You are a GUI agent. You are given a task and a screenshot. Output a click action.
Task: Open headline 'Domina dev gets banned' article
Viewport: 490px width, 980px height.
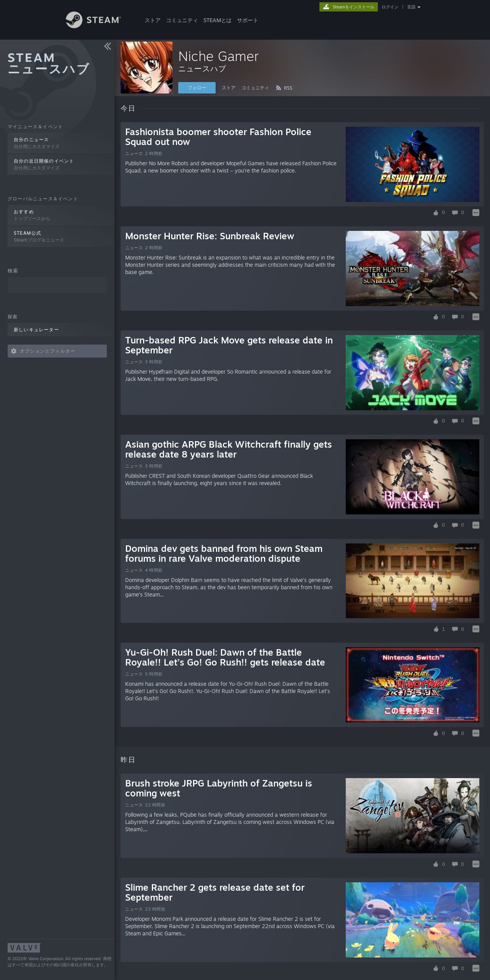coord(224,554)
